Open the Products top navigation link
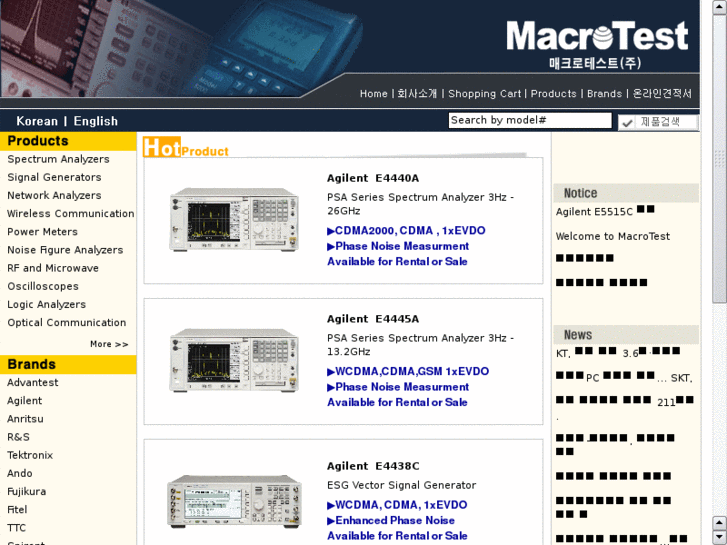727x545 pixels. pyautogui.click(x=553, y=94)
